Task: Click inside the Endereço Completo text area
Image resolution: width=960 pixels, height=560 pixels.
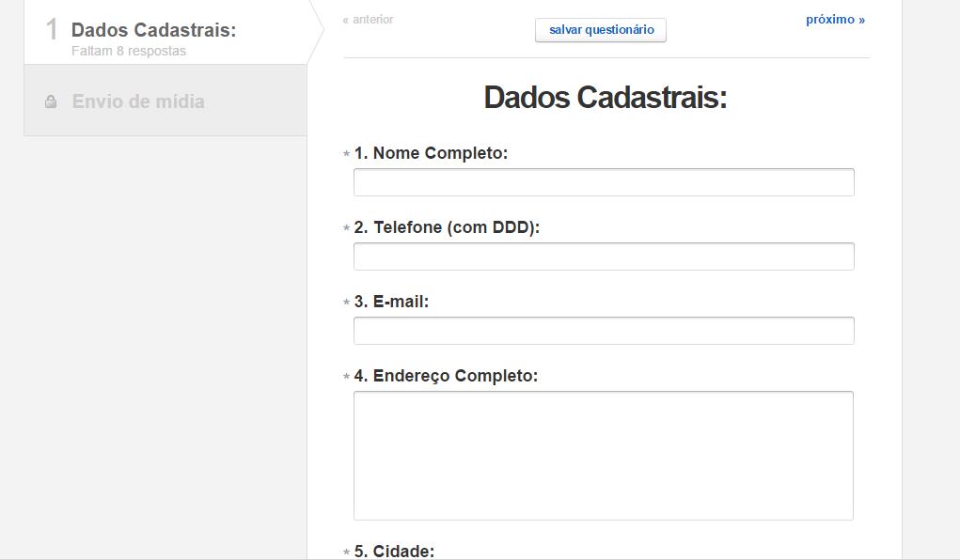Action: (x=604, y=456)
